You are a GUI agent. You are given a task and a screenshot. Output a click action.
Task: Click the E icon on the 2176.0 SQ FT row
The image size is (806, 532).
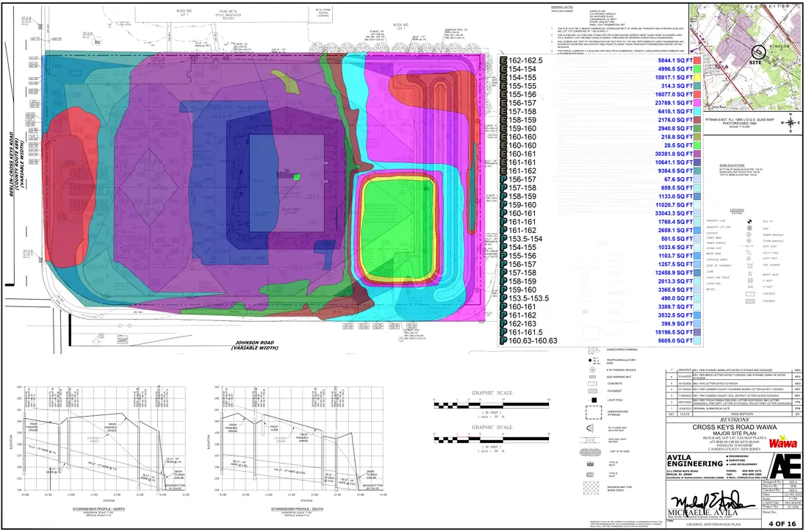tap(504, 120)
